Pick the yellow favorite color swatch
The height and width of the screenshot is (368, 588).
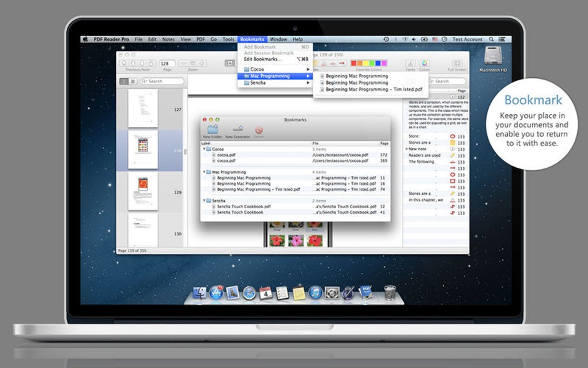pyautogui.click(x=365, y=63)
